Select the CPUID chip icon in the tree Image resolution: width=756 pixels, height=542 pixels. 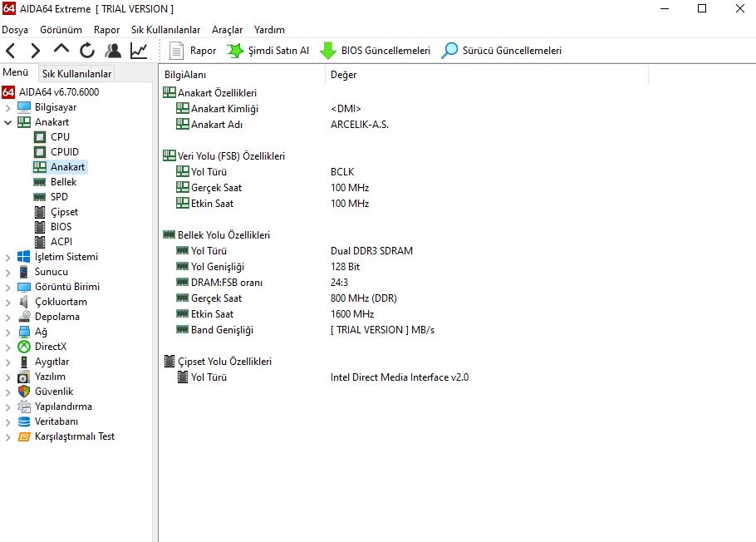(40, 152)
